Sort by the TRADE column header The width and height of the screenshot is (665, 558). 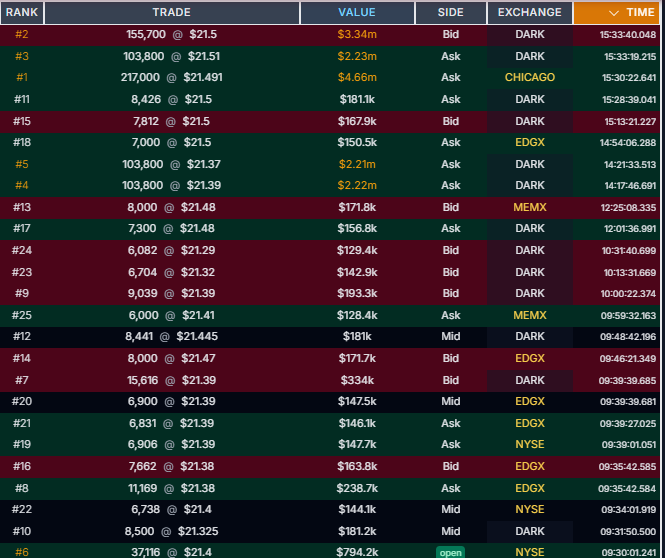pos(172,13)
